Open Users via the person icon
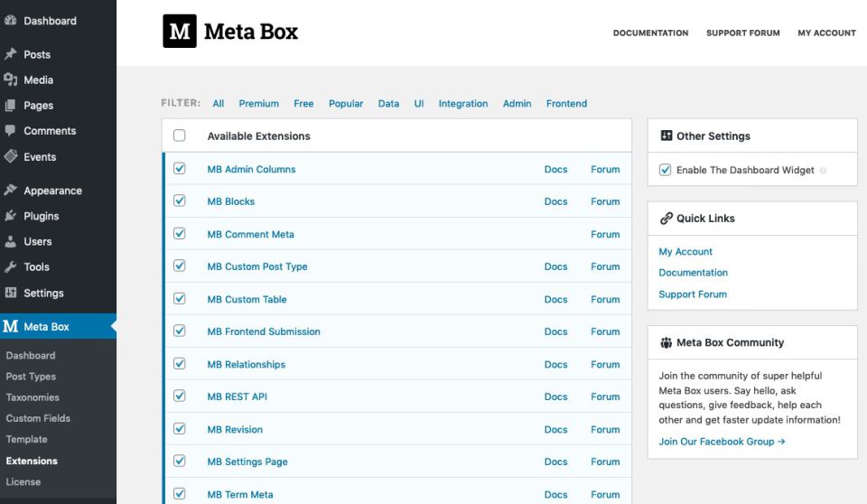 (11, 241)
